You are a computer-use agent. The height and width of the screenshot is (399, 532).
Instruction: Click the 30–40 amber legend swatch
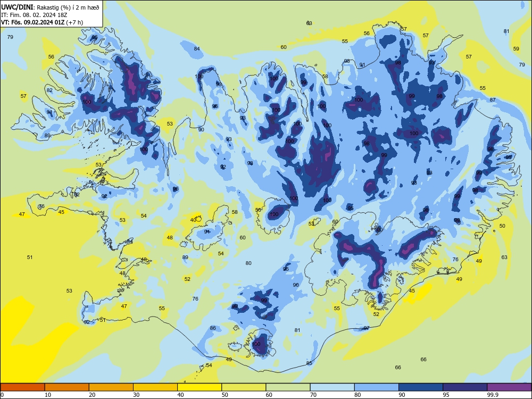pyautogui.click(x=155, y=387)
